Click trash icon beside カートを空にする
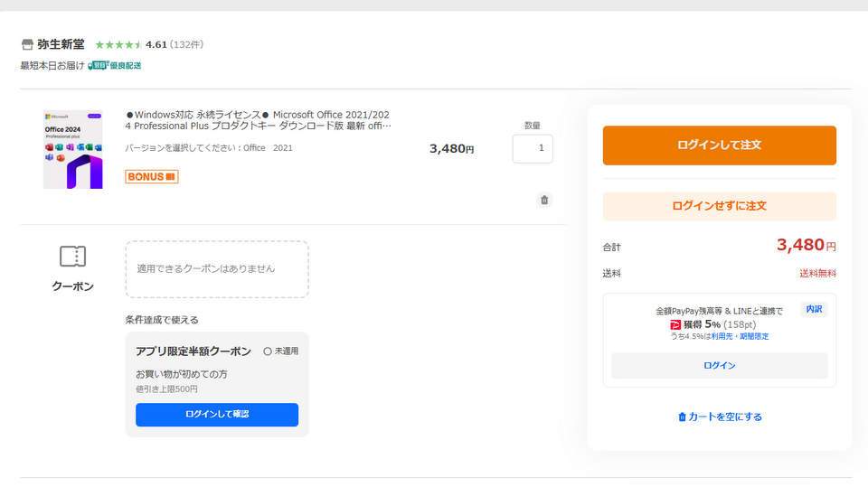Screen dimensions: 868x487 pyautogui.click(x=682, y=417)
